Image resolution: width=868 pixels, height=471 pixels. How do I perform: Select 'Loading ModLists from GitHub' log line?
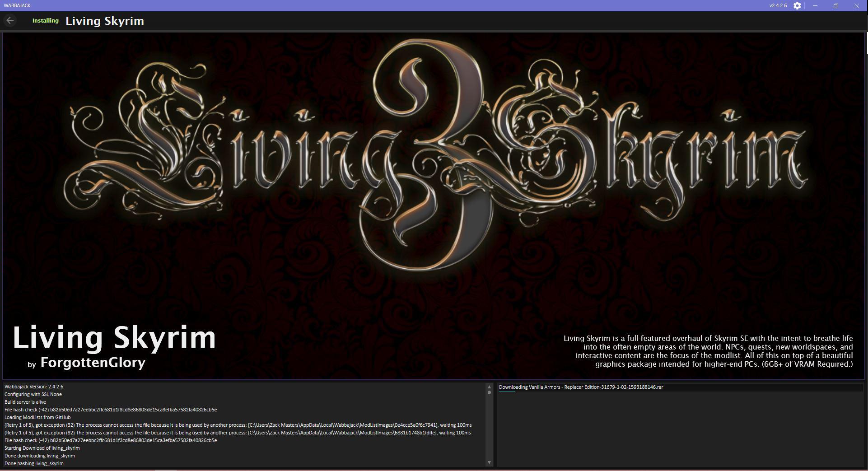coord(37,417)
